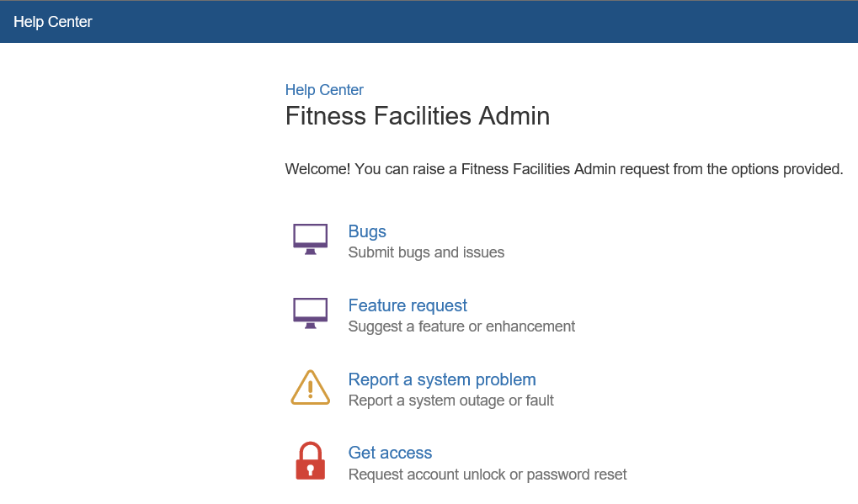858x504 pixels.
Task: Click the word 'Welcome!' in the intro text
Action: 317,169
